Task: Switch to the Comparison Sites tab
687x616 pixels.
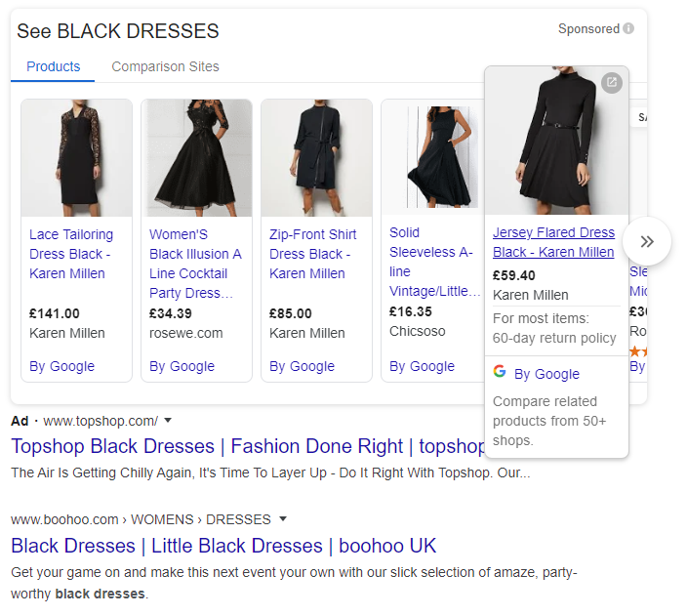Action: coord(165,67)
